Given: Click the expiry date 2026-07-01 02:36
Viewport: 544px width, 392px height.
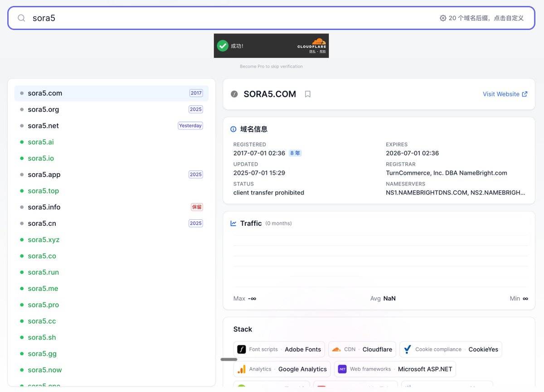Looking at the screenshot, I should 413,153.
